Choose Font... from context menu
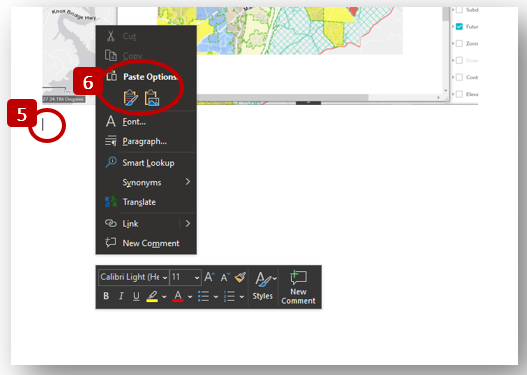 [x=146, y=121]
